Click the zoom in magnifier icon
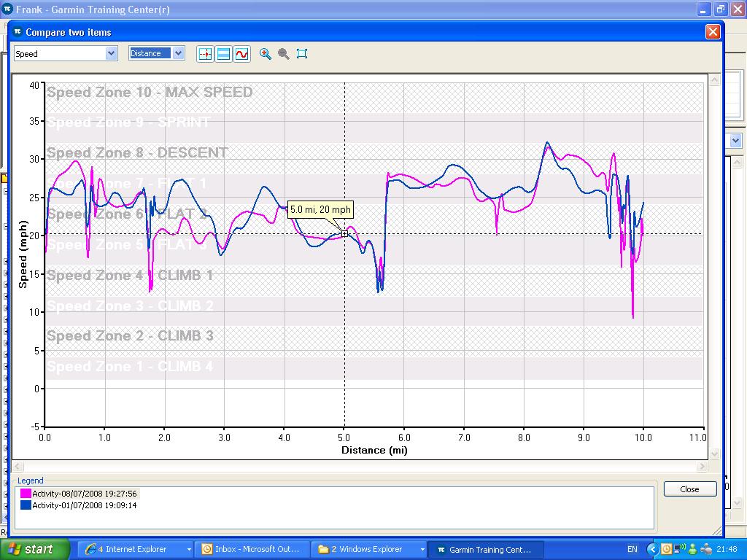 point(266,54)
